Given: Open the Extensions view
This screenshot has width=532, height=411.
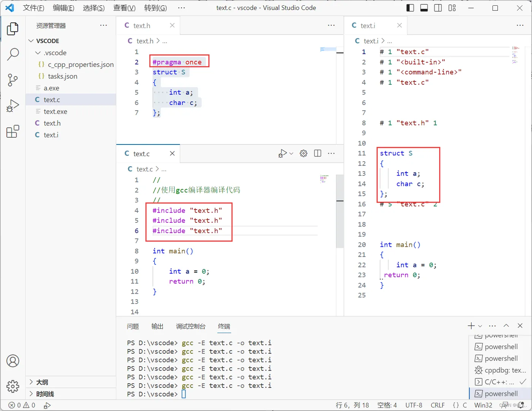Looking at the screenshot, I should click(x=13, y=132).
